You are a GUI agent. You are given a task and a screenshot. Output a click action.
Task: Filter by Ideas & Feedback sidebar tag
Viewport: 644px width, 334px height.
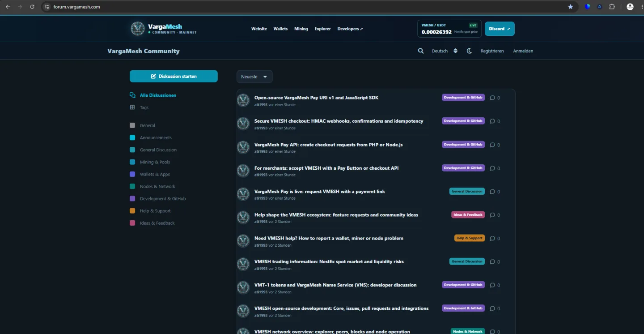click(x=152, y=223)
